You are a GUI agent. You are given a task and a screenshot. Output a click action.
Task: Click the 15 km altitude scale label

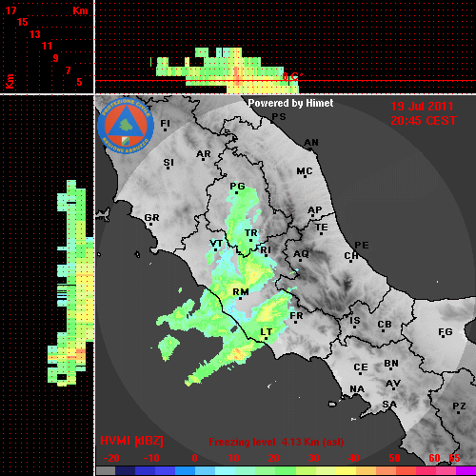click(23, 22)
